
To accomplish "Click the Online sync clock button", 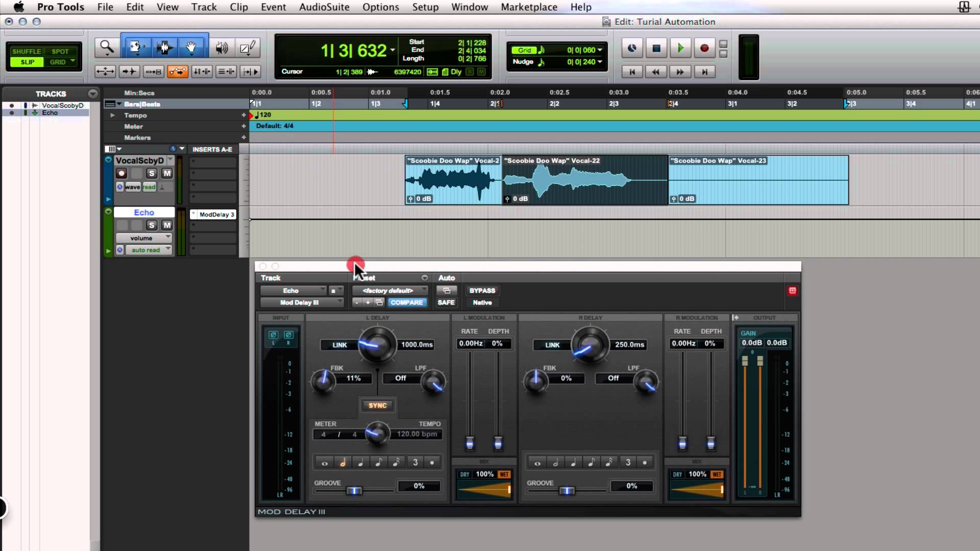I will pos(632,48).
